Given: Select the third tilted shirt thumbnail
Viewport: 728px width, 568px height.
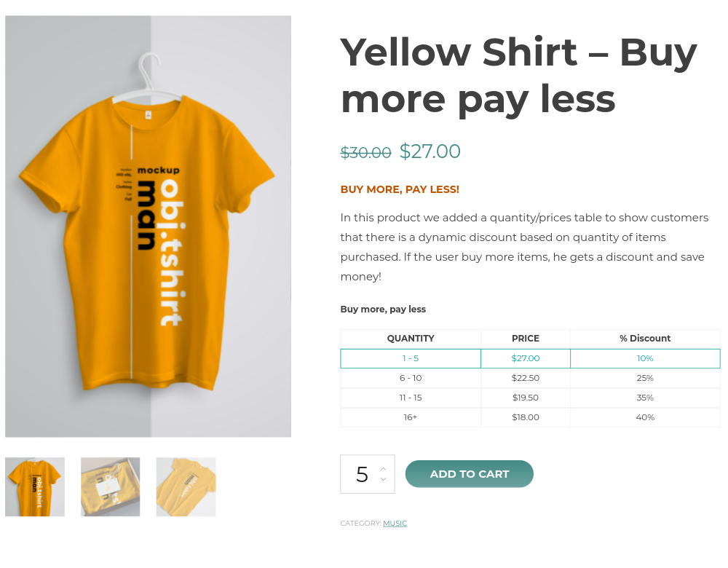Looking at the screenshot, I should [186, 487].
